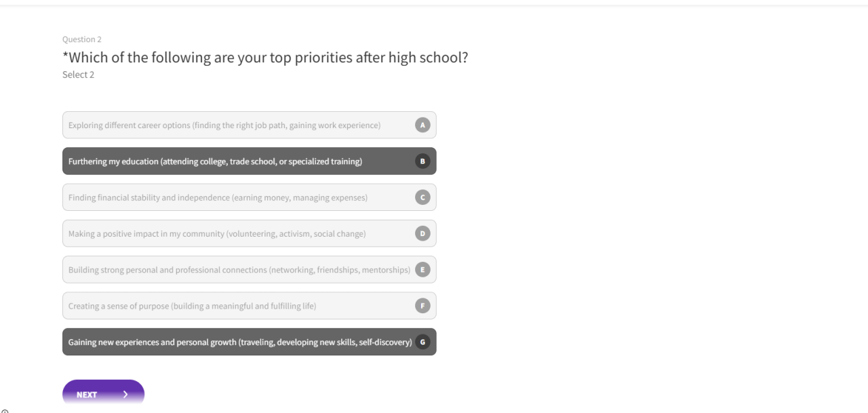This screenshot has height=413, width=868.
Task: Click the letter A badge icon
Action: pos(422,125)
